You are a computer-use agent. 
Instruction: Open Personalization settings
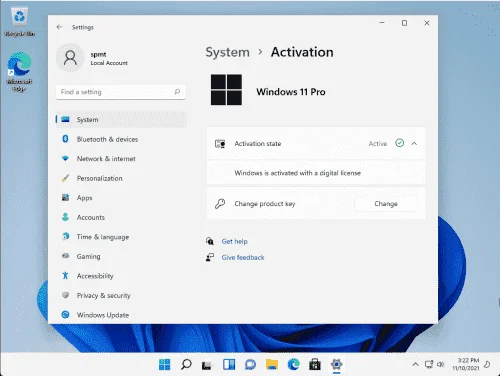coord(121,178)
